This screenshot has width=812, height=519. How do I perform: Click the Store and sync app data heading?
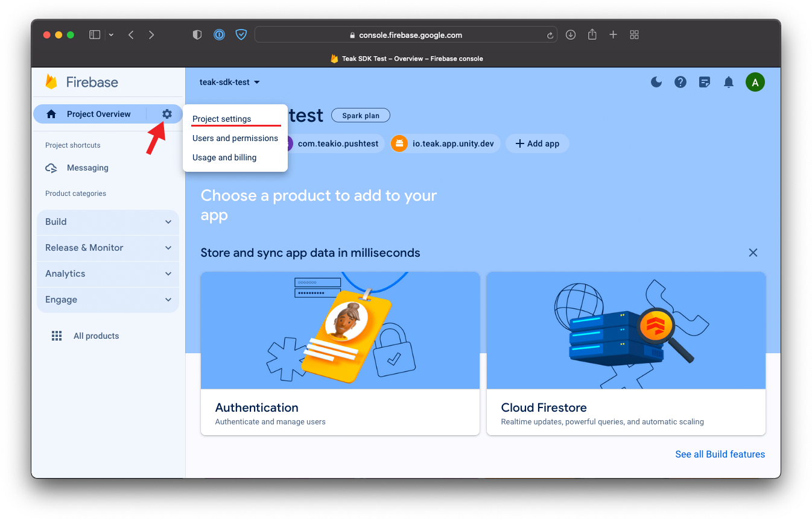pyautogui.click(x=310, y=253)
